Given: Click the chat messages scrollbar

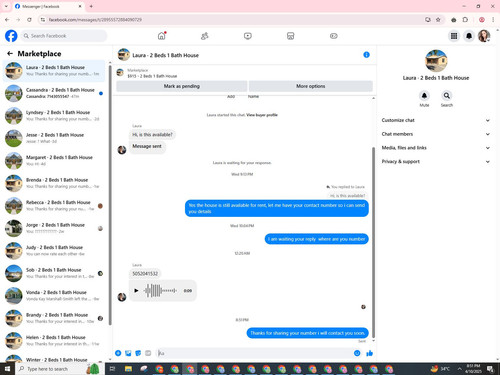Looking at the screenshot, I should [x=373, y=243].
